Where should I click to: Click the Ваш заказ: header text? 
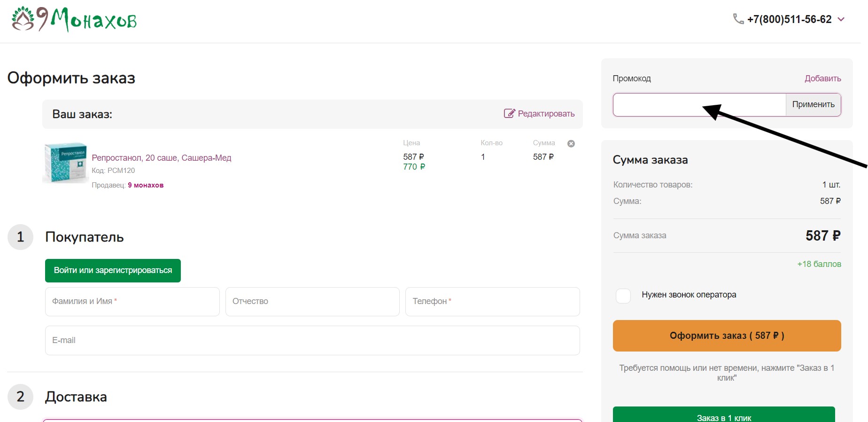[x=82, y=114]
